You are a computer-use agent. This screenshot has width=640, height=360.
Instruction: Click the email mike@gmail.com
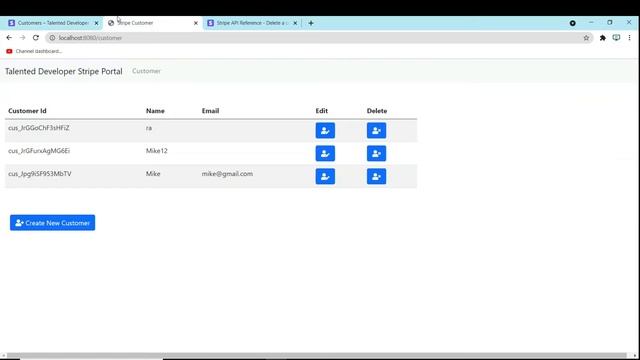point(227,173)
